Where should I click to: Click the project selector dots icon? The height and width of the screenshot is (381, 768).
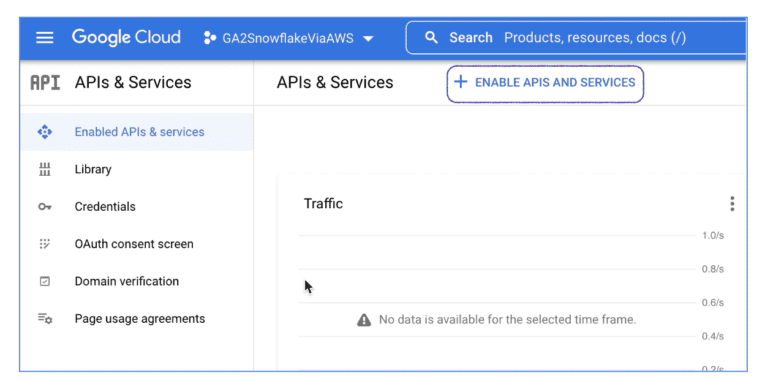210,38
